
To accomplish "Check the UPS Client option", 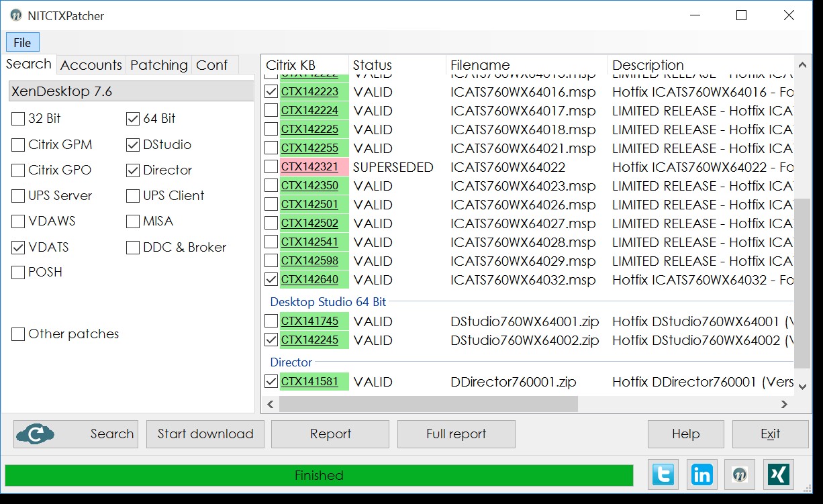I will click(133, 196).
